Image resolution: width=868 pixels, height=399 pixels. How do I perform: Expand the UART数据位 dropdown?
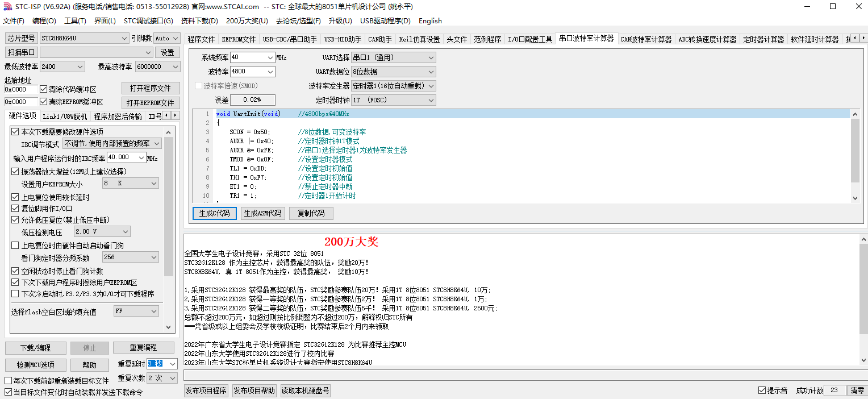(x=394, y=72)
